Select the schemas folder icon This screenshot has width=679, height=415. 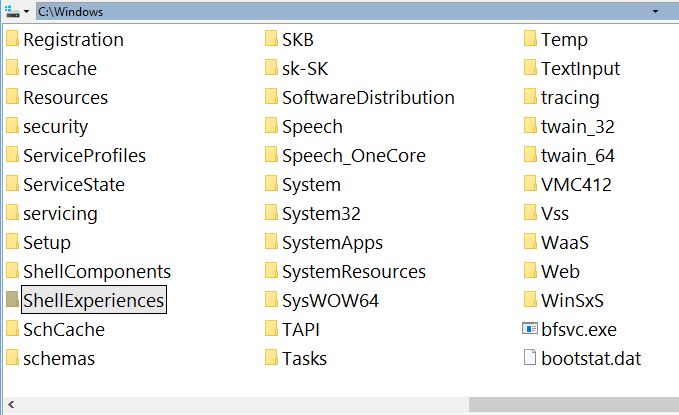(x=12, y=358)
